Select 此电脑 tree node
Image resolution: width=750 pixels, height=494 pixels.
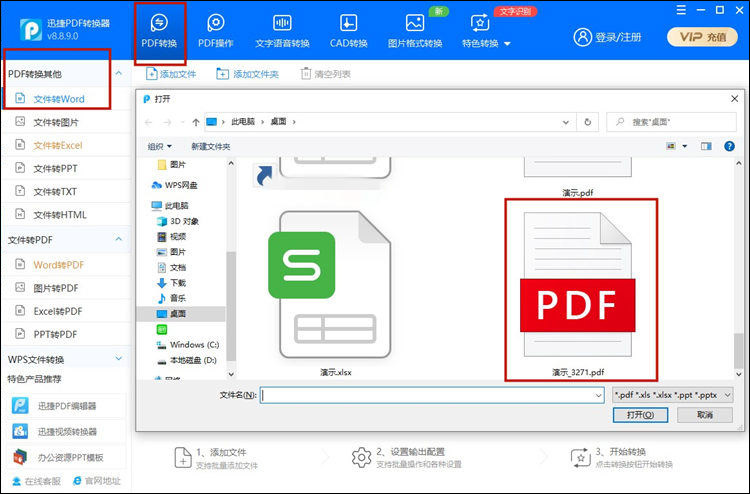coord(170,206)
